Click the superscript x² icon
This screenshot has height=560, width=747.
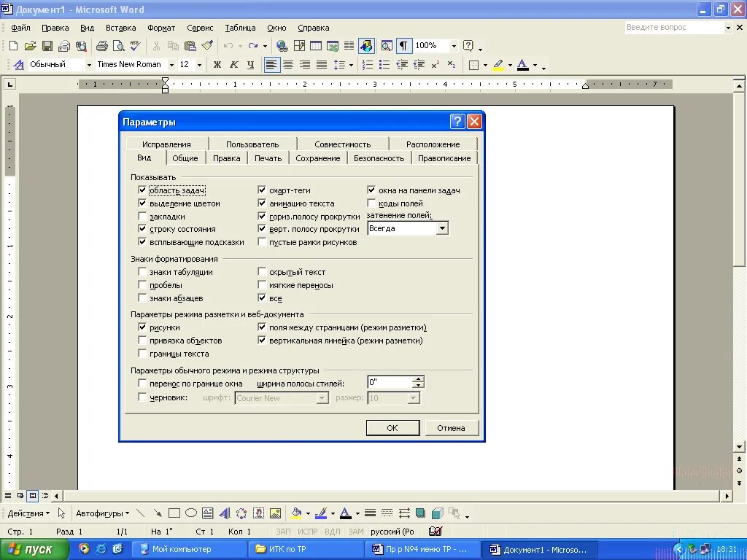click(x=435, y=65)
